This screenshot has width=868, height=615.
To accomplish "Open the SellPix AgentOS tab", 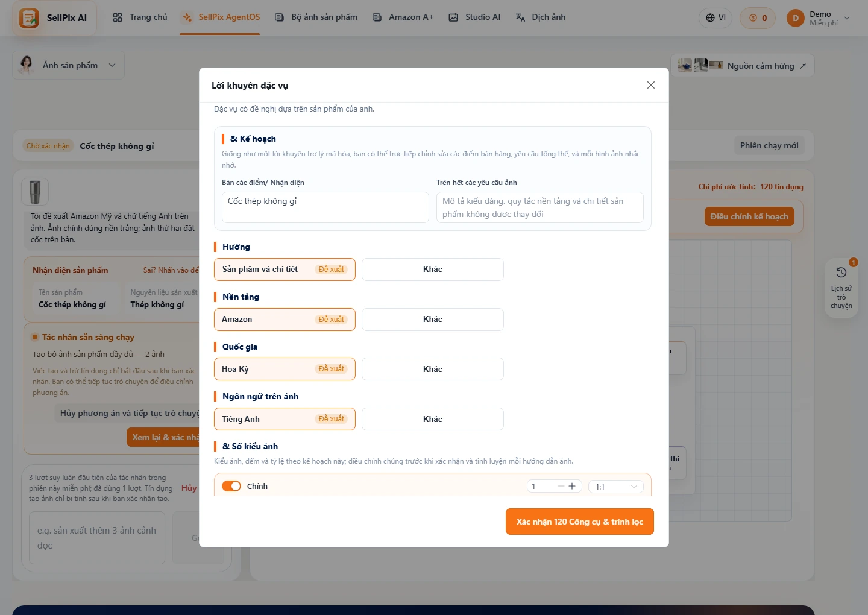I will click(x=221, y=17).
